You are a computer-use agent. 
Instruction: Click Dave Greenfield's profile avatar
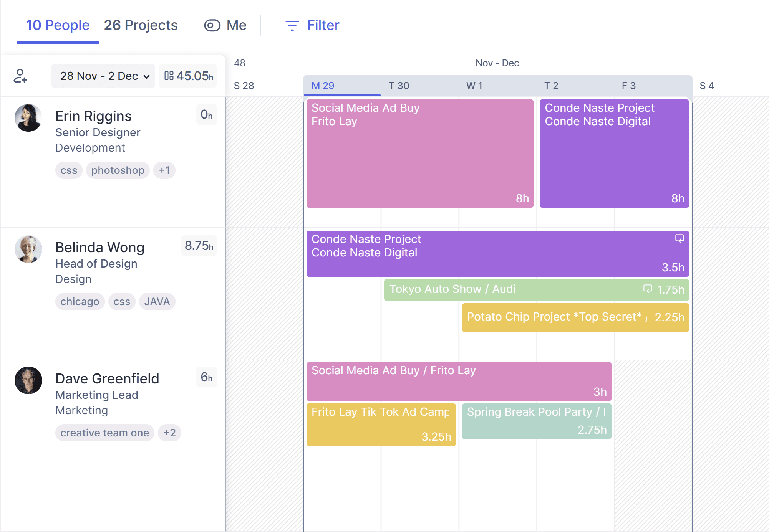tap(28, 380)
